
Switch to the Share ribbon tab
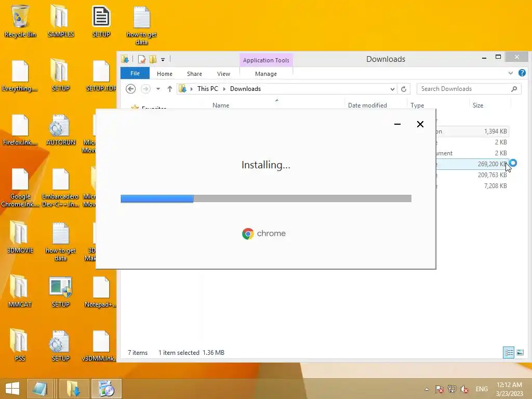point(194,74)
